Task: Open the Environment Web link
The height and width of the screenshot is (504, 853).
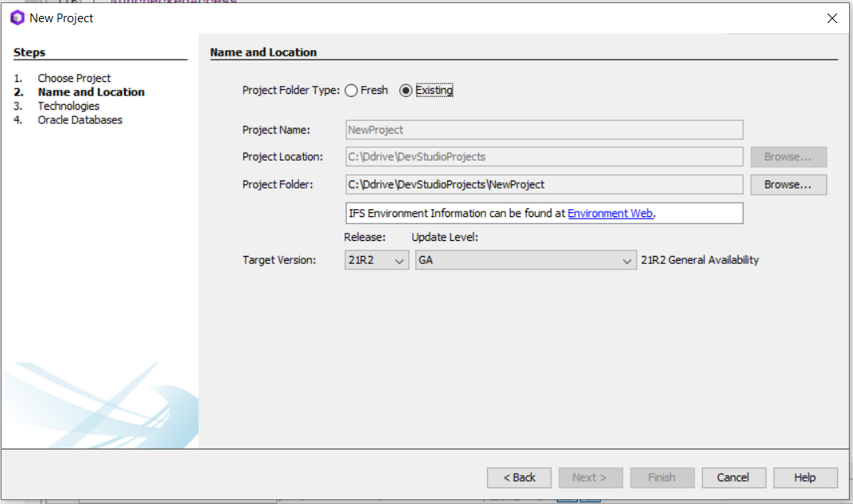Action: click(610, 213)
